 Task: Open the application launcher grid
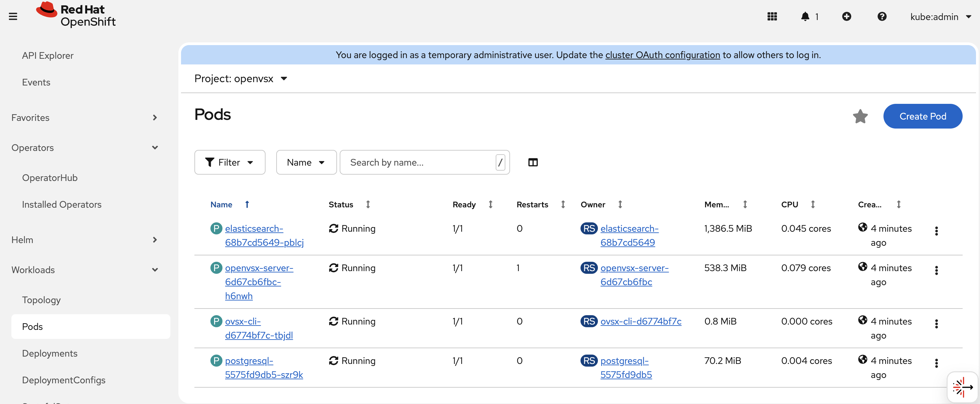772,16
